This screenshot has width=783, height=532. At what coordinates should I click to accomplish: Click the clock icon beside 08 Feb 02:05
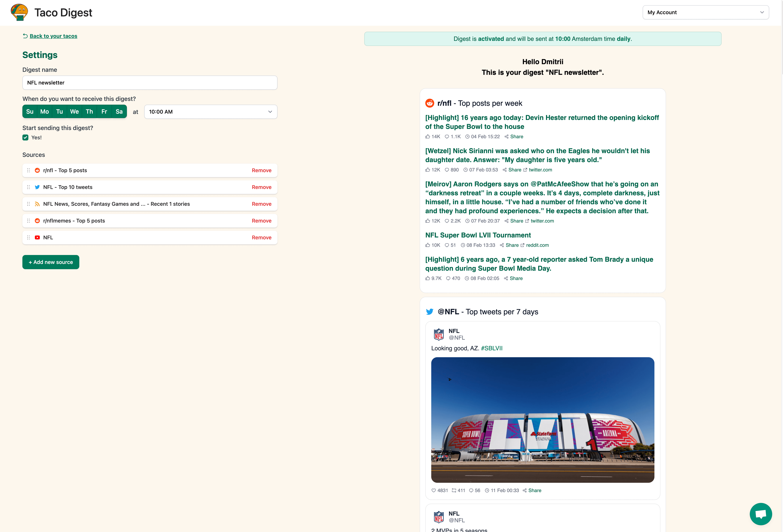click(467, 278)
